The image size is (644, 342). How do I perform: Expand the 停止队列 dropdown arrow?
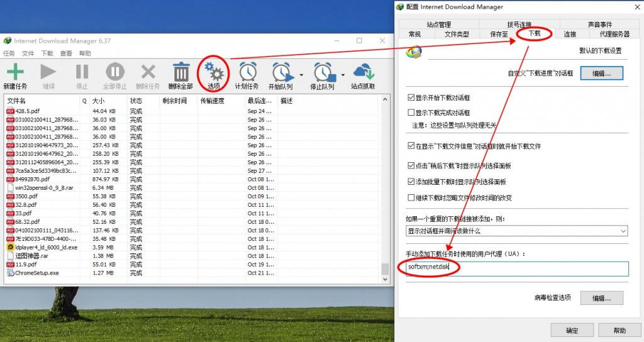(x=343, y=75)
